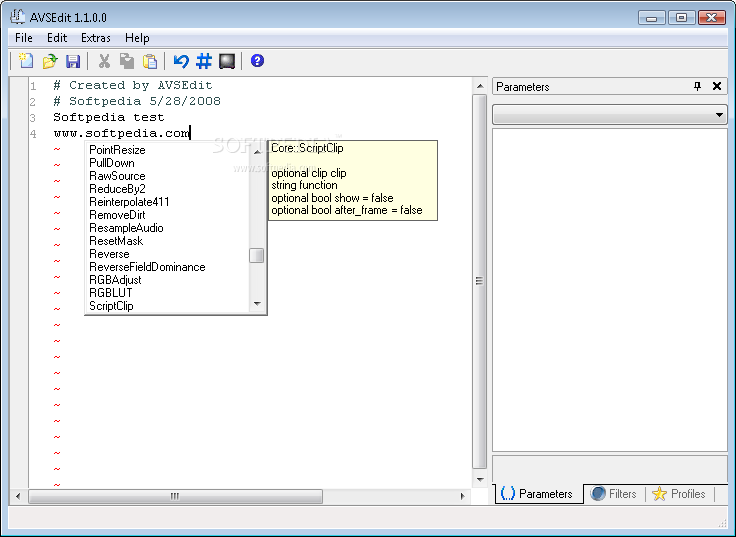Click the Open file folder icon
The image size is (736, 537).
pos(50,61)
